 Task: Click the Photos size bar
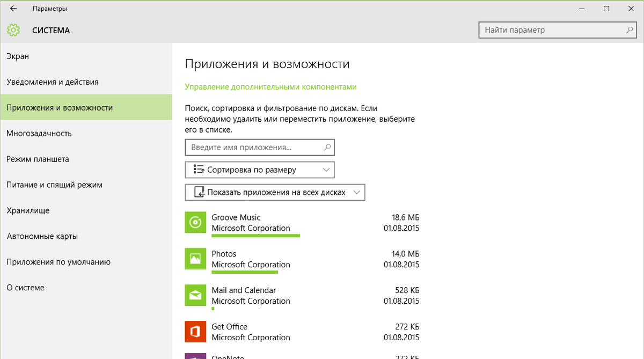[x=245, y=272]
